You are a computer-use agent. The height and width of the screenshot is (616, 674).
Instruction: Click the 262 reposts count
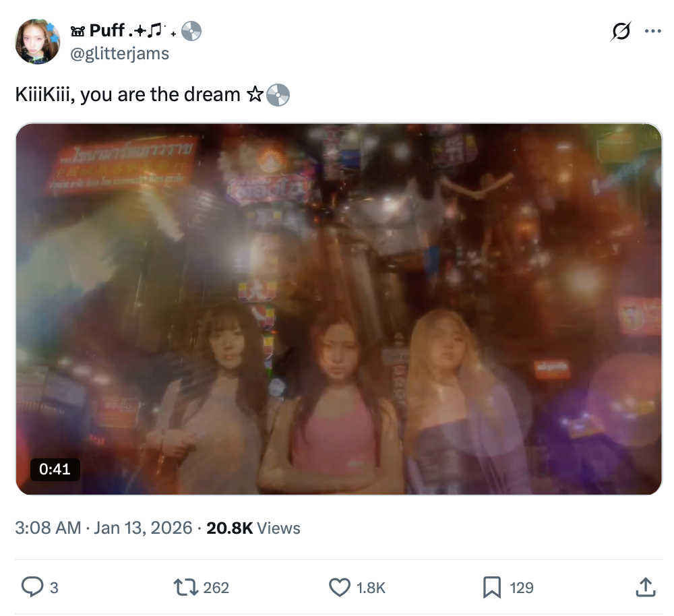click(x=216, y=588)
